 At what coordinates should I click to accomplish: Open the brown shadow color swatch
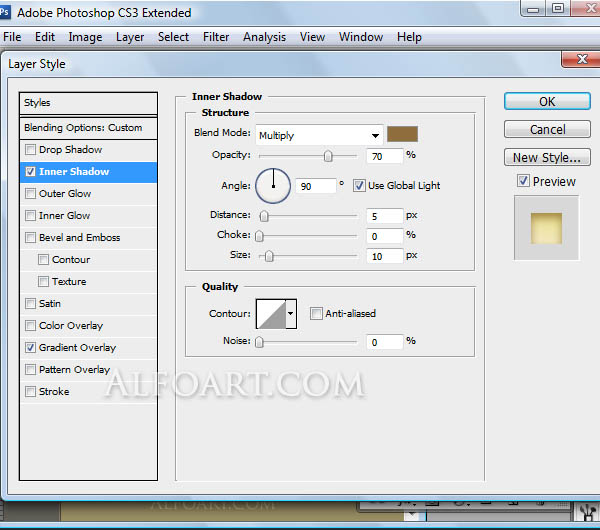pos(402,134)
